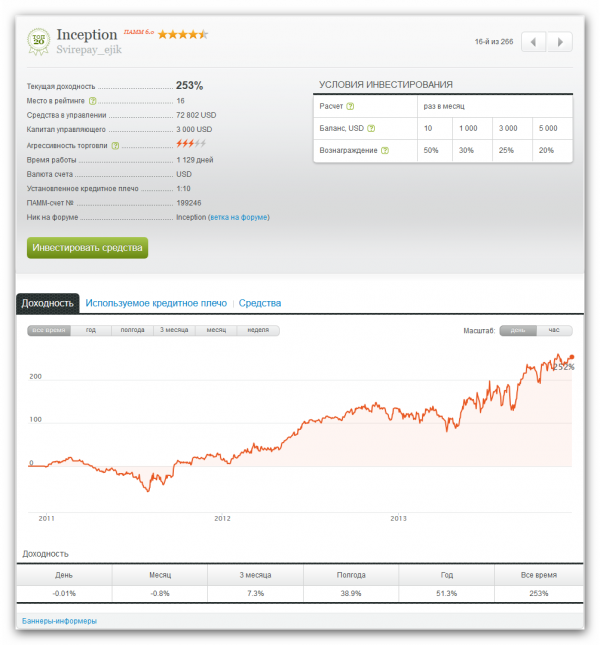Open help icon next to Место в рейтинге
Image resolution: width=600 pixels, height=645 pixels.
93,101
